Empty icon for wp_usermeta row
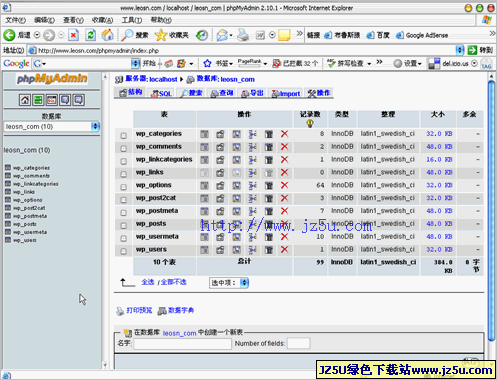The height and width of the screenshot is (380, 497). point(269,237)
